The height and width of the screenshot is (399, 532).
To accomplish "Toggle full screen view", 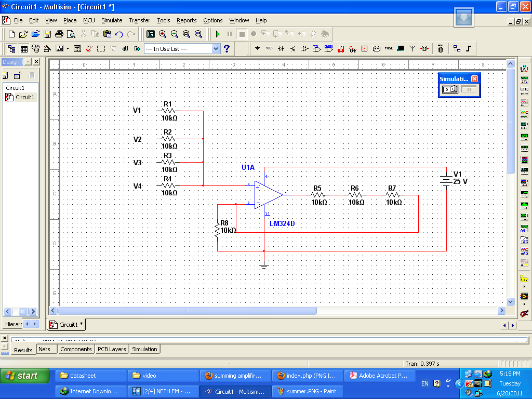I will coord(151,34).
